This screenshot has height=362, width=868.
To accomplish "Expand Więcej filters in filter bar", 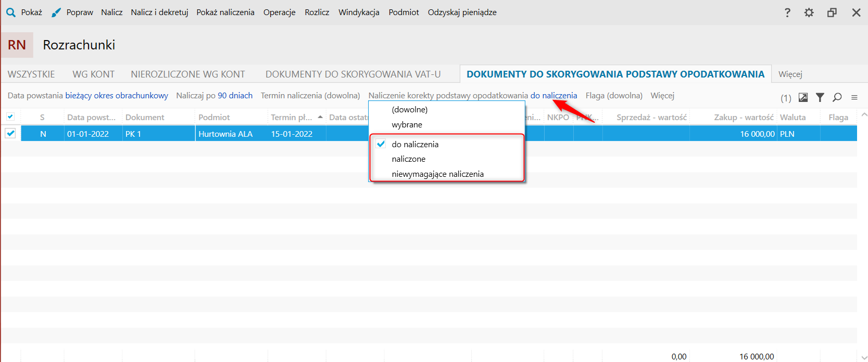I will (x=662, y=96).
